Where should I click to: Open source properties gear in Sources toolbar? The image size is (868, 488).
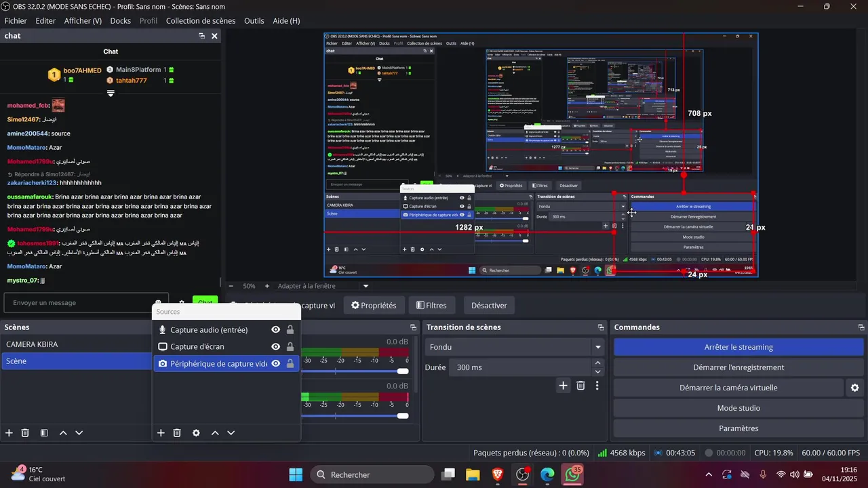196,433
